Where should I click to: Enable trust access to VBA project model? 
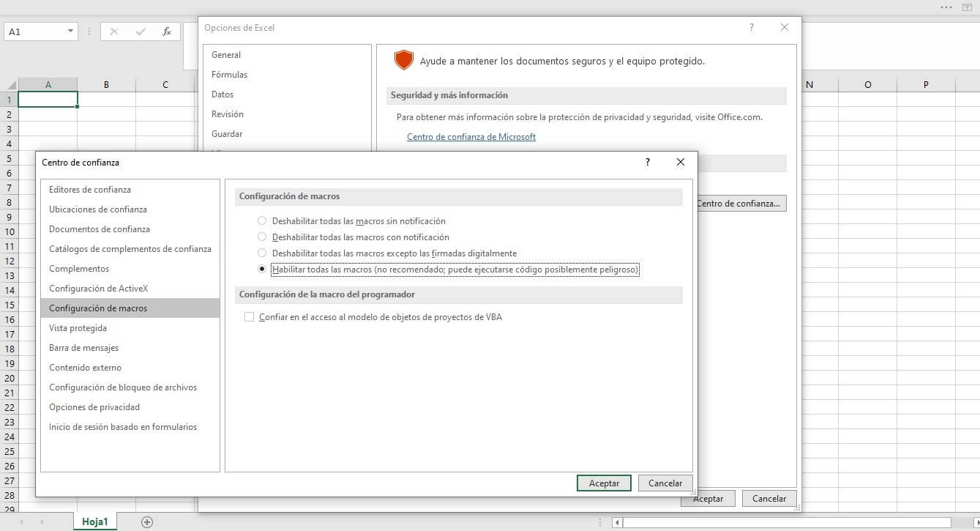click(x=249, y=317)
